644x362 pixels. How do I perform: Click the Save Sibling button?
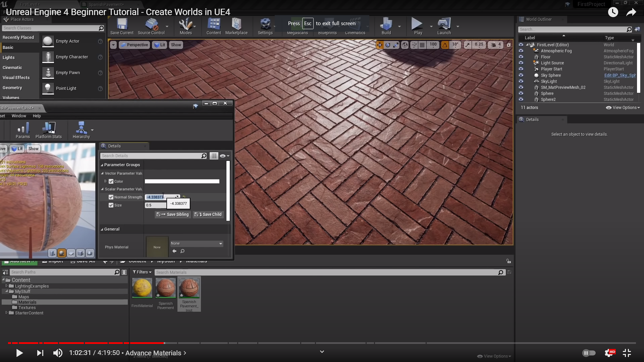pos(173,215)
